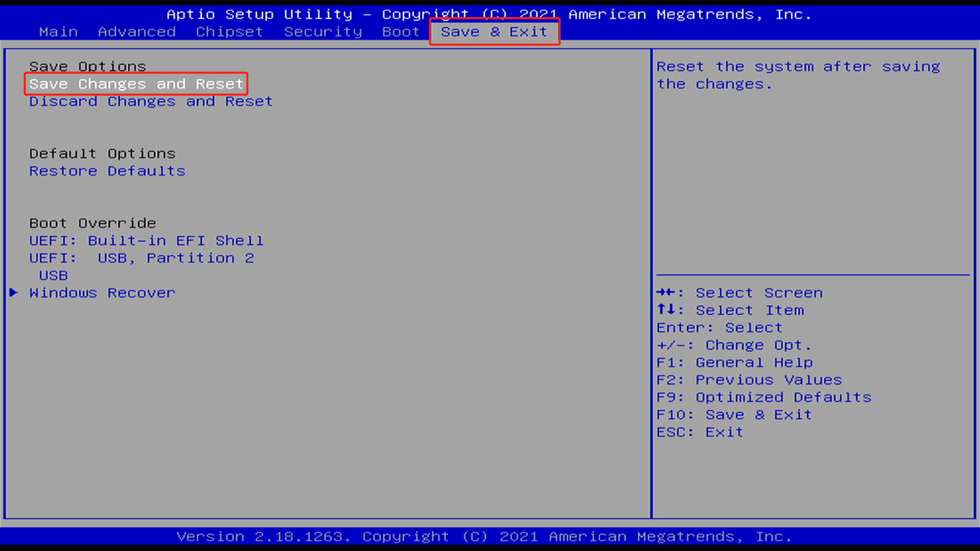Click the Default Options heading
Image resolution: width=980 pixels, height=551 pixels.
[x=102, y=154]
